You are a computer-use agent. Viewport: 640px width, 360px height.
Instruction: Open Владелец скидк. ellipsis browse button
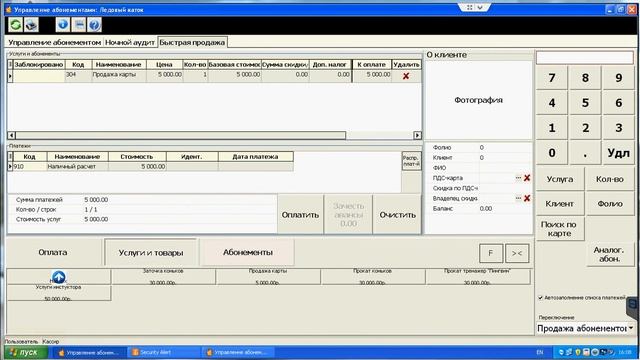[518, 198]
